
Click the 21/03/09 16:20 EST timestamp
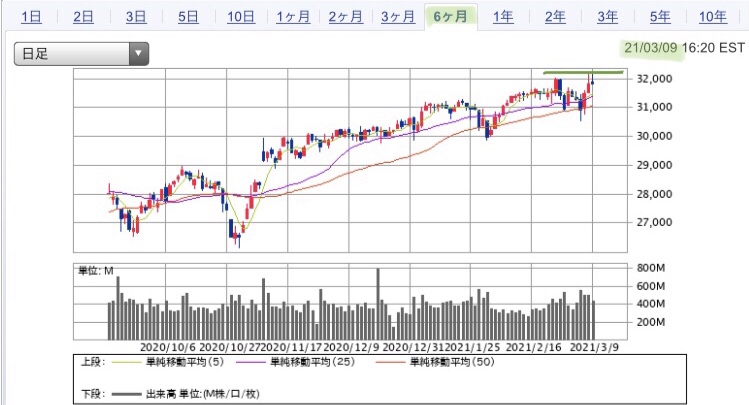click(683, 48)
